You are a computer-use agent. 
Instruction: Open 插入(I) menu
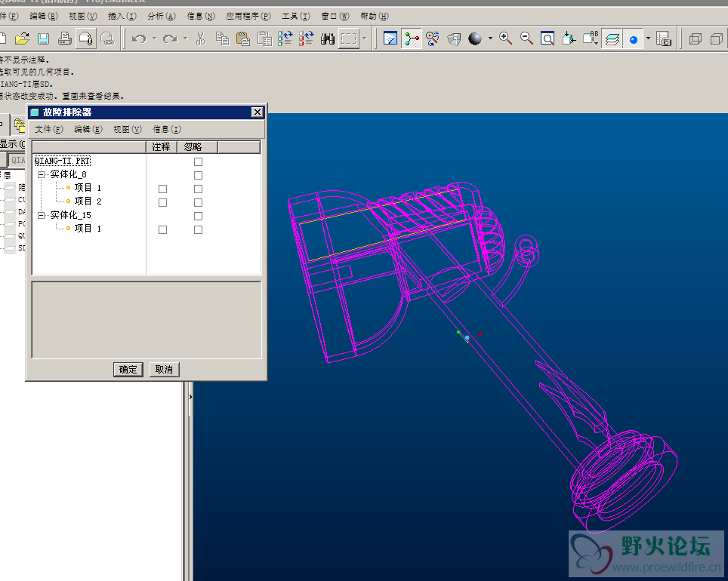pyautogui.click(x=122, y=17)
